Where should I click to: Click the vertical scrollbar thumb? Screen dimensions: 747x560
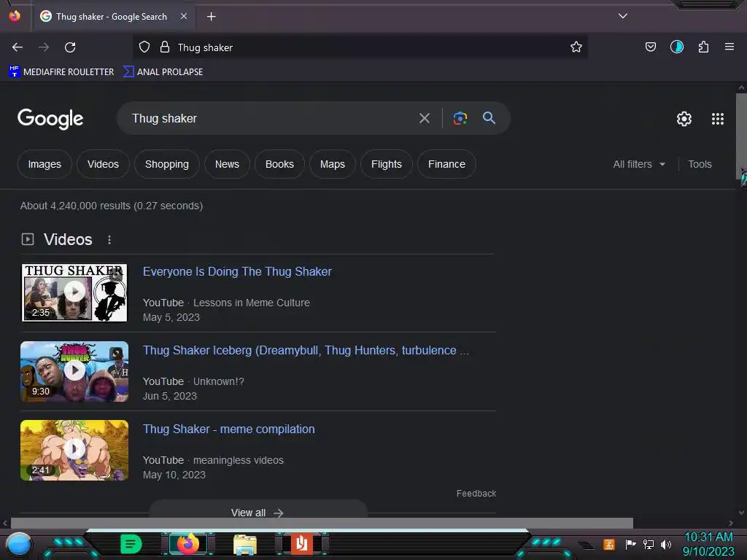pos(741,136)
